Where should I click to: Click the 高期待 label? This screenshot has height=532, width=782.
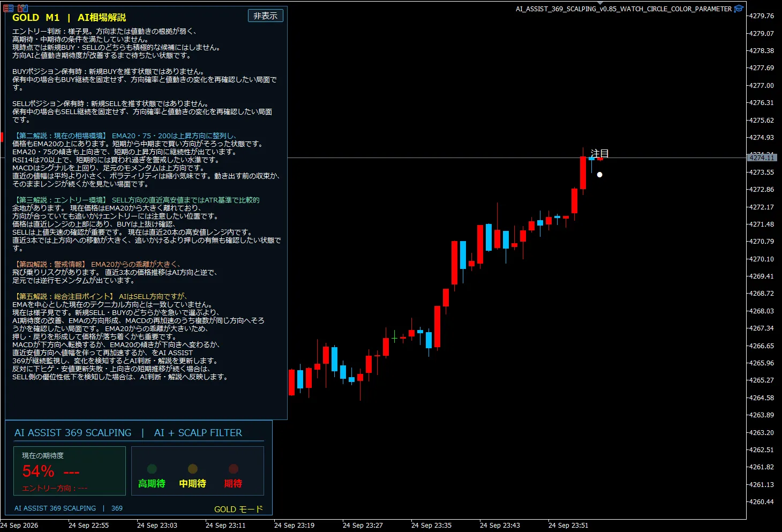[x=152, y=483]
